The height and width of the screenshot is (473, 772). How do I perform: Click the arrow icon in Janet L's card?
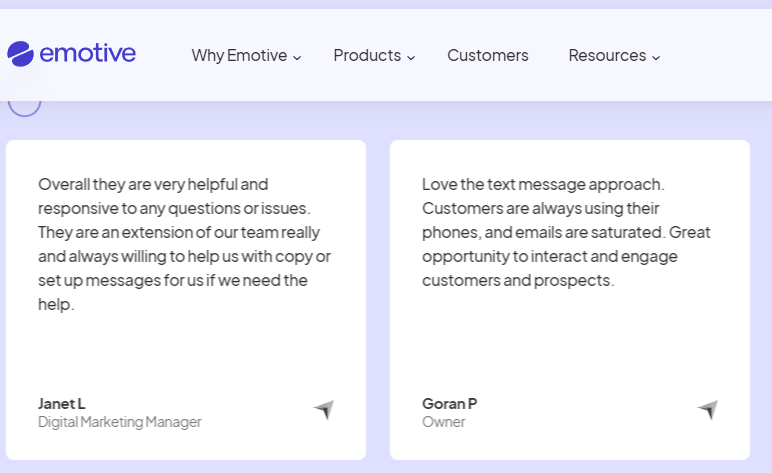click(323, 410)
